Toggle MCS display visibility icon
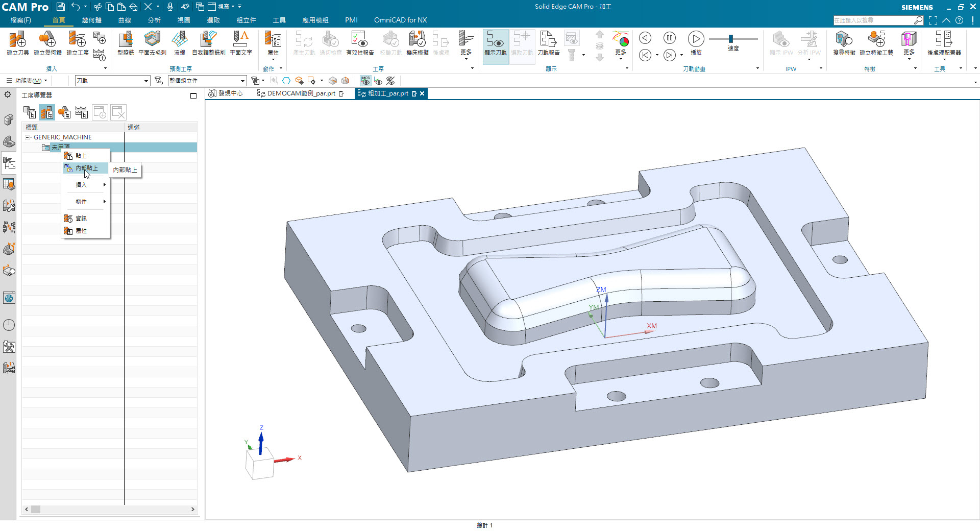The width and height of the screenshot is (980, 531). [x=365, y=81]
